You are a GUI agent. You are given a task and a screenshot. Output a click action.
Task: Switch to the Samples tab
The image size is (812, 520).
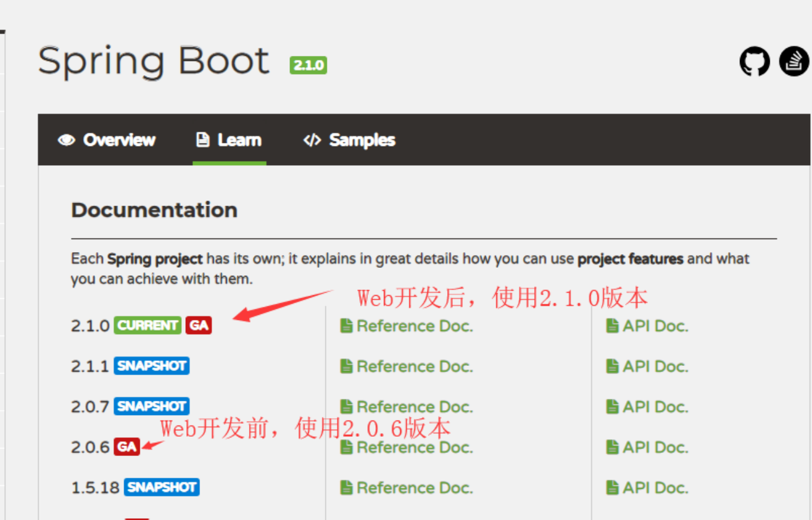pos(349,140)
